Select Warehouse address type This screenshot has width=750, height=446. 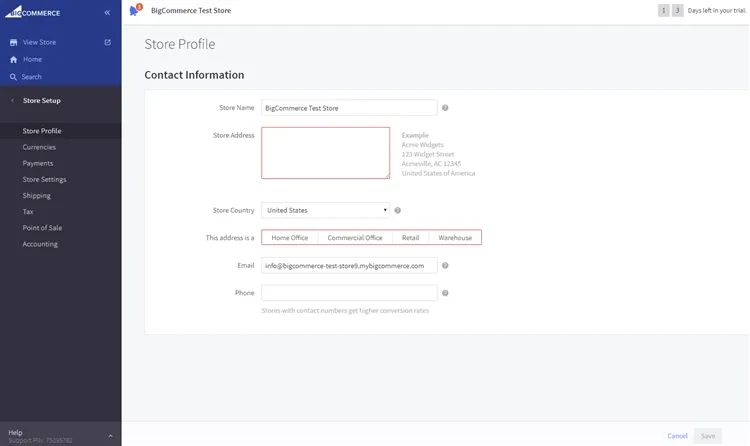click(455, 237)
